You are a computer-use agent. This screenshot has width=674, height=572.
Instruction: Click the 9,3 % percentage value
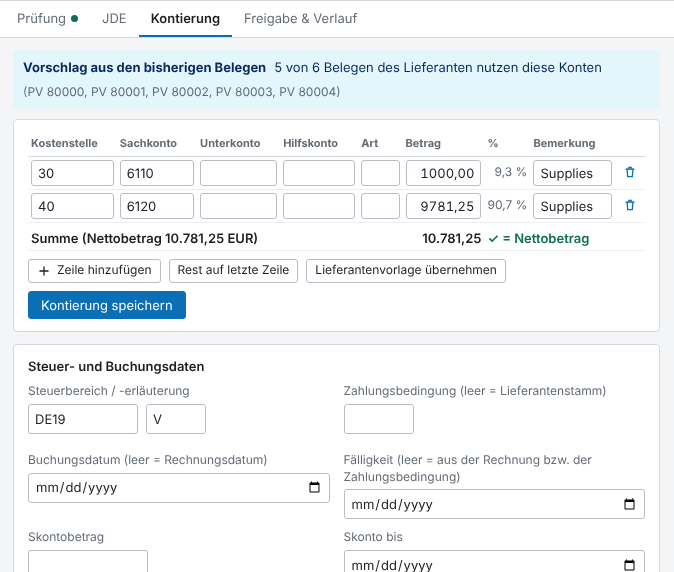point(510,172)
